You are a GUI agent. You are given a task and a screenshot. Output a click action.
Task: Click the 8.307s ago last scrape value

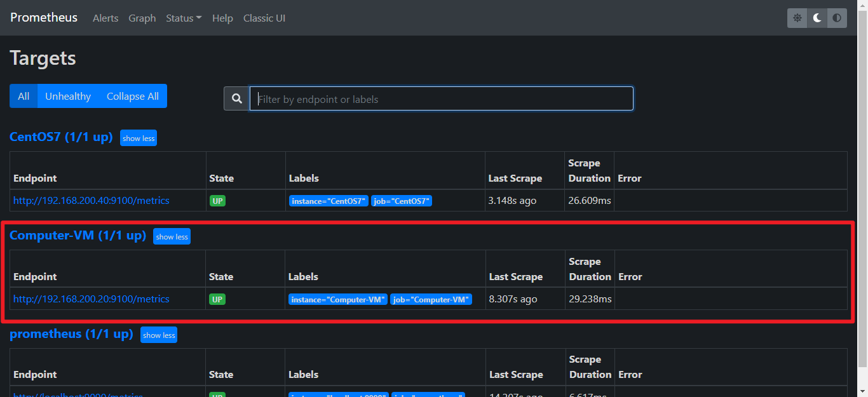(513, 299)
